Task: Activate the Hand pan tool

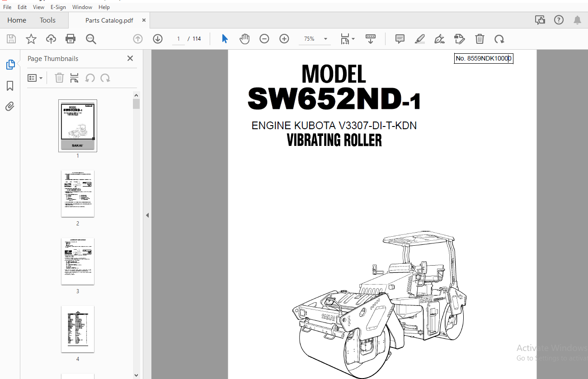Action: point(245,39)
